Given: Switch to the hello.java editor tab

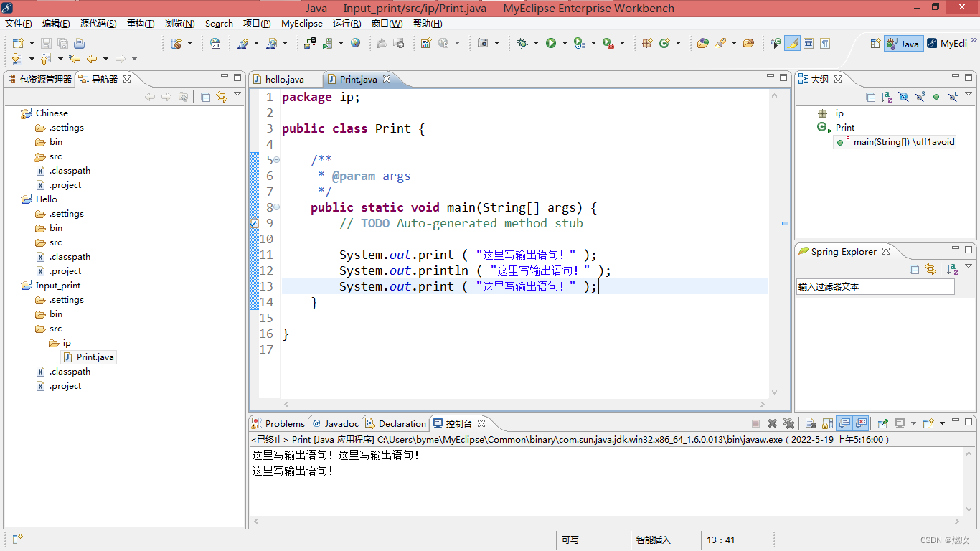Looking at the screenshot, I should 285,79.
